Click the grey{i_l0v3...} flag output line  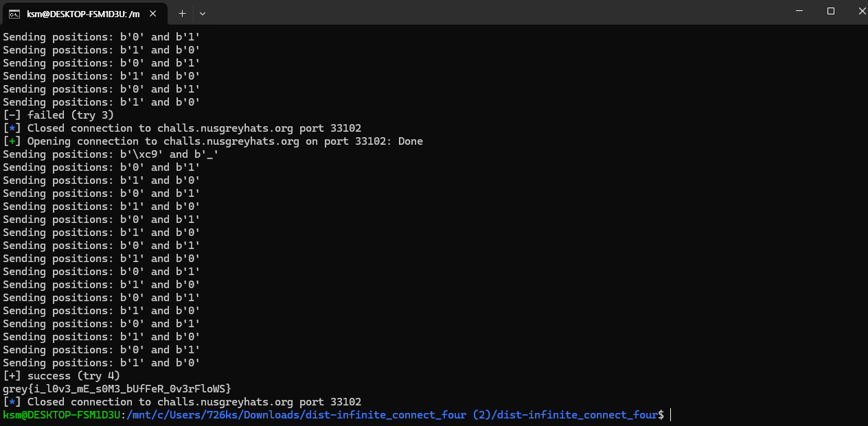(117, 389)
